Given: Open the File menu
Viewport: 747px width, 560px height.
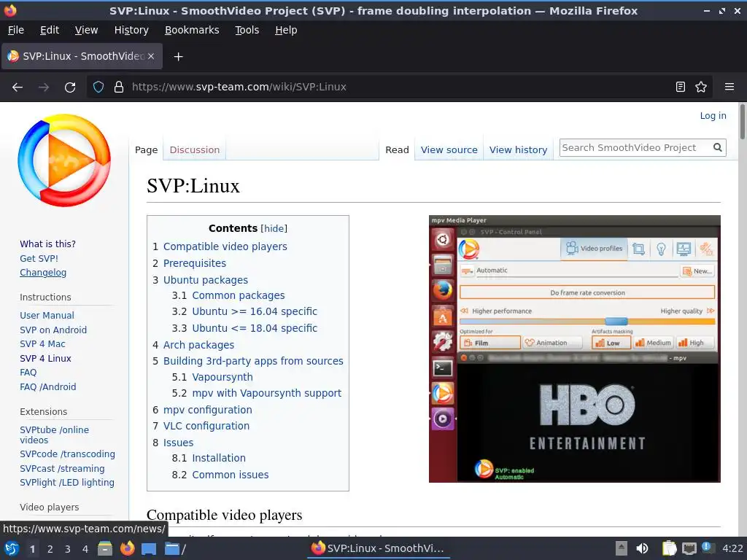Looking at the screenshot, I should coord(16,30).
